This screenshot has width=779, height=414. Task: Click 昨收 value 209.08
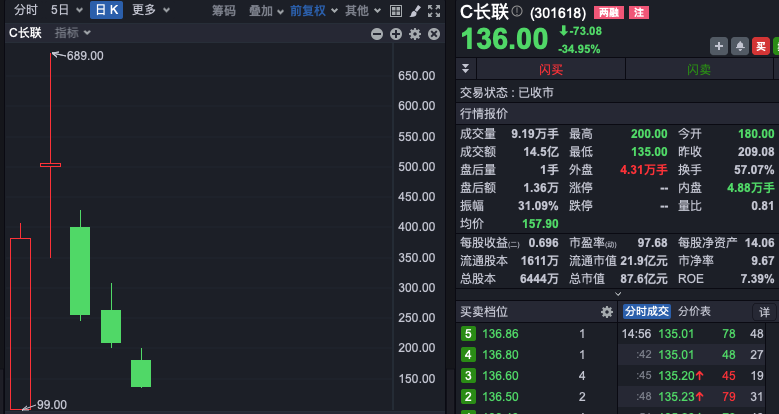[x=756, y=152]
